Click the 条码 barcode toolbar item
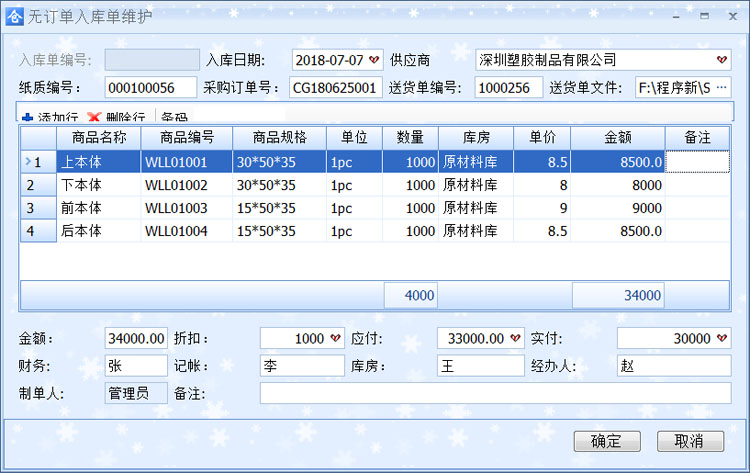 tap(175, 117)
